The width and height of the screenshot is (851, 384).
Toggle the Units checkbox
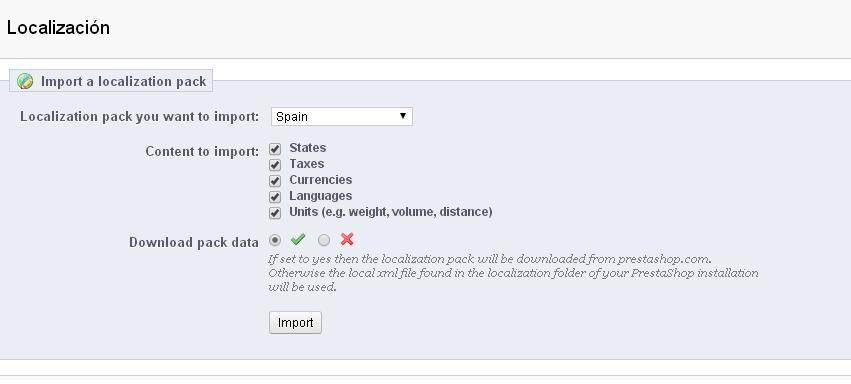click(x=275, y=213)
